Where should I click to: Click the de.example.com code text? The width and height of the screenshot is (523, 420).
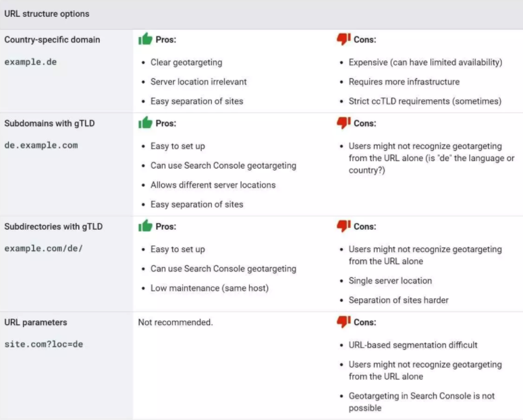click(40, 145)
